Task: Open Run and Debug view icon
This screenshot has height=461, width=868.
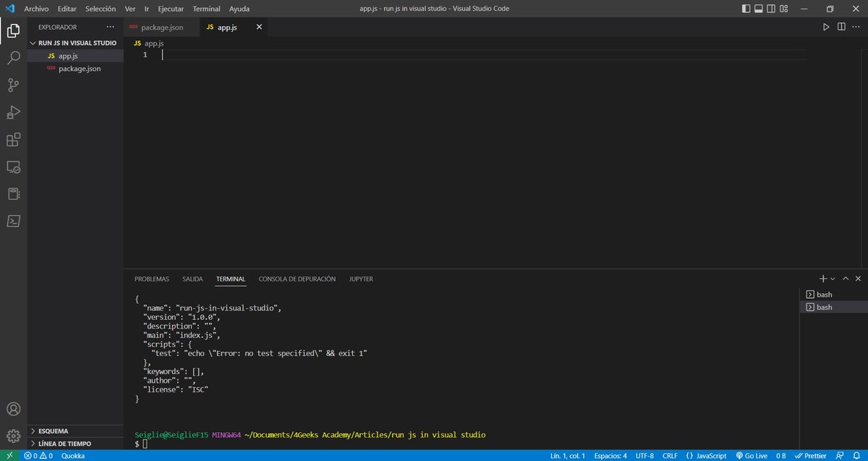Action: 13,112
